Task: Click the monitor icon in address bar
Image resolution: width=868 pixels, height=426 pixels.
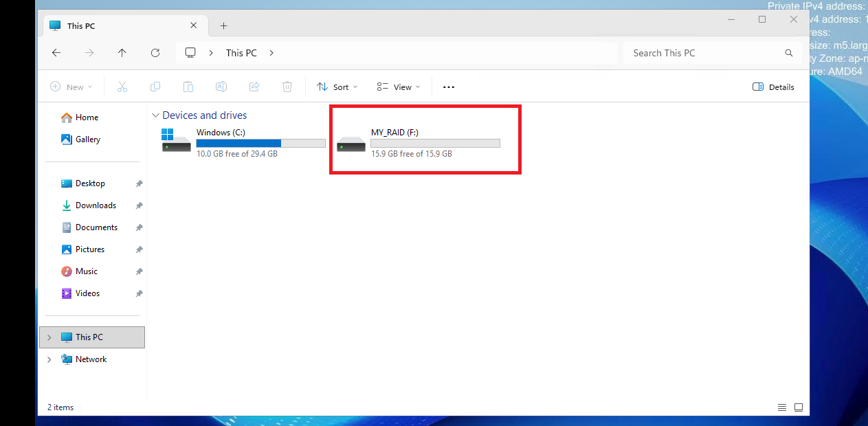Action: click(x=191, y=53)
